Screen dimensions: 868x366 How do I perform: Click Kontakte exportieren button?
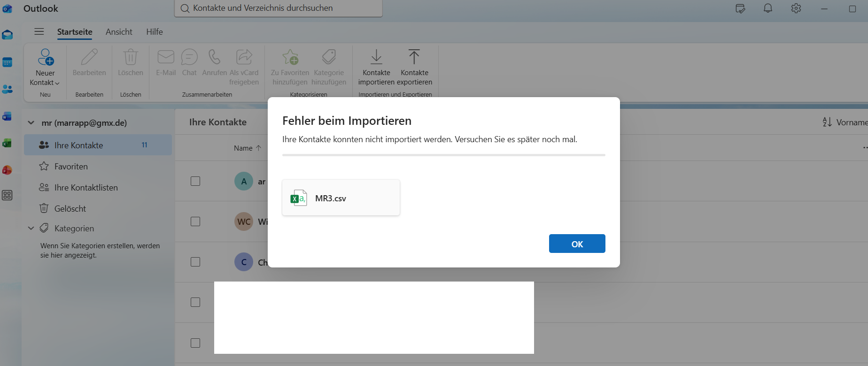coord(414,67)
